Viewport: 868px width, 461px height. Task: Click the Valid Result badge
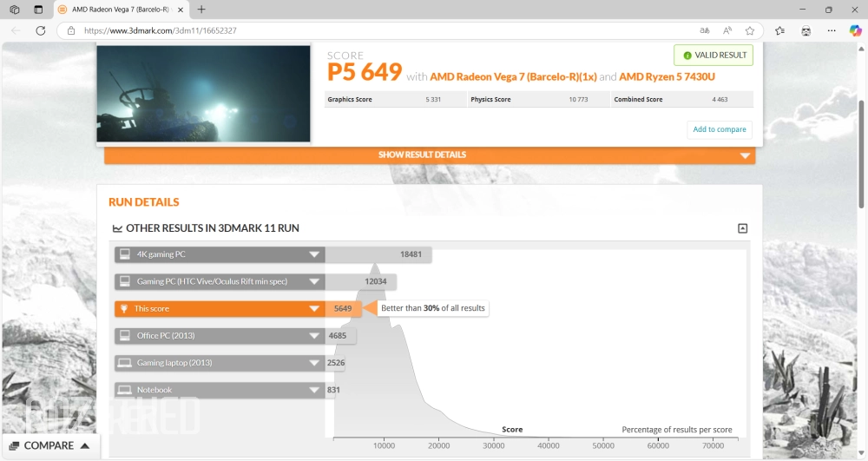click(x=713, y=56)
